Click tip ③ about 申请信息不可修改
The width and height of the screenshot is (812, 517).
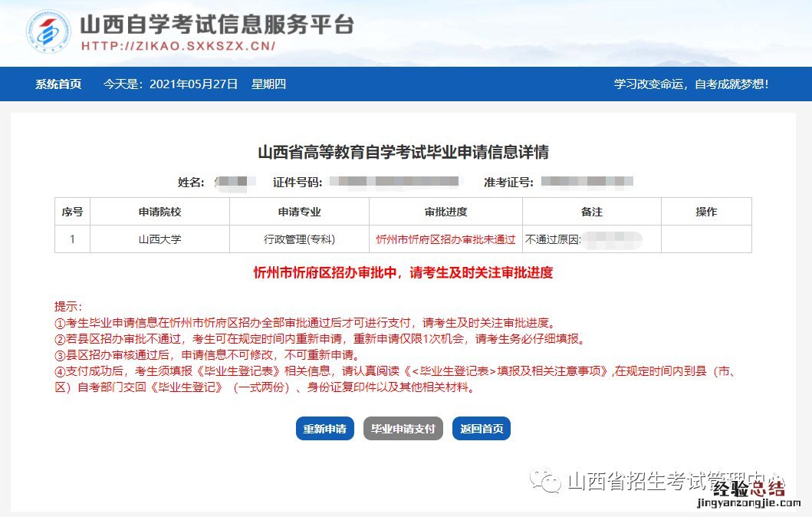(208, 355)
